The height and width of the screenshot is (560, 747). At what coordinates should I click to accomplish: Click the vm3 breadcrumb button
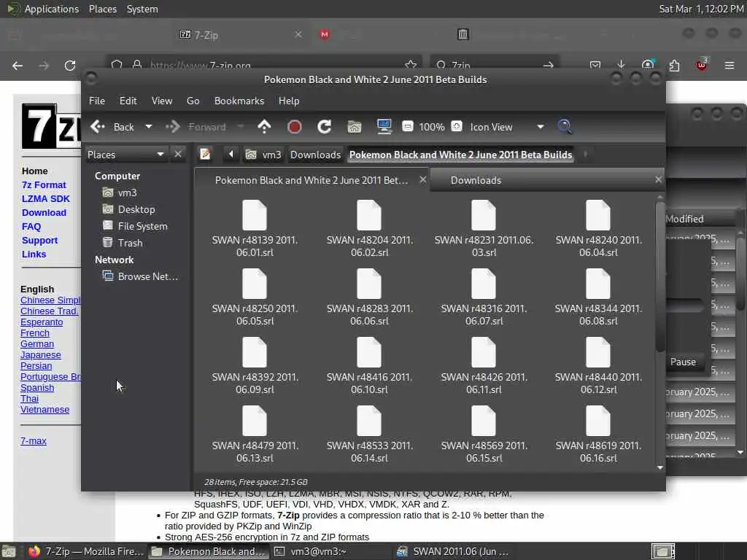263,155
